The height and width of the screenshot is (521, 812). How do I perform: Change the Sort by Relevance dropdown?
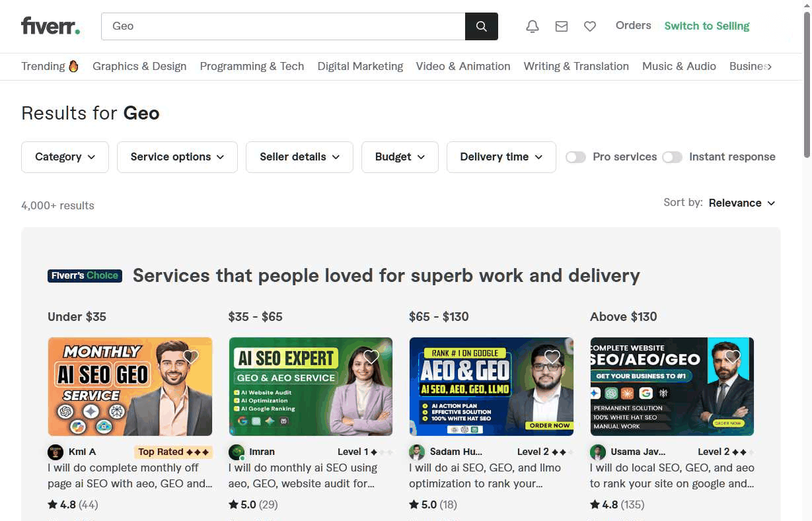742,203
